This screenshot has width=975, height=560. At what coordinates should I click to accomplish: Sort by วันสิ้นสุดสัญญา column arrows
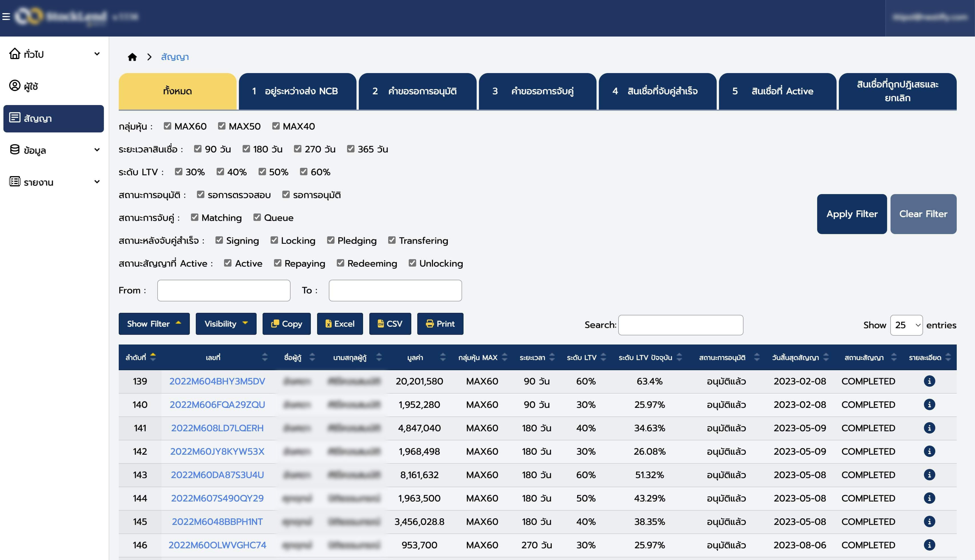pyautogui.click(x=826, y=357)
